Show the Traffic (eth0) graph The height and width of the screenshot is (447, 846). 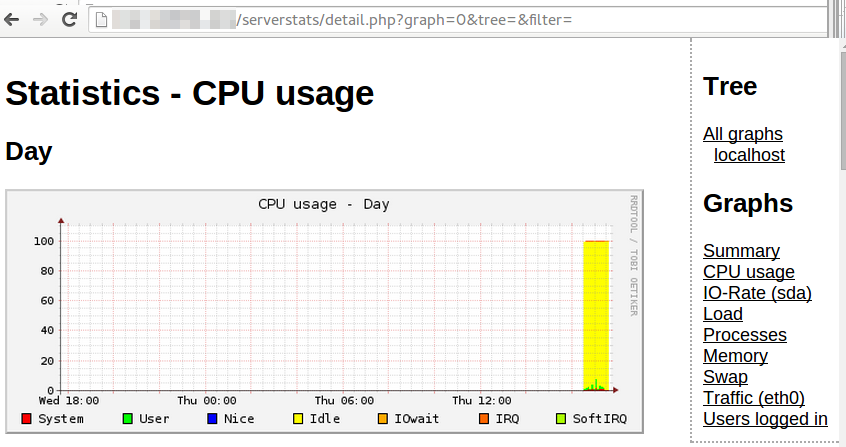point(754,398)
